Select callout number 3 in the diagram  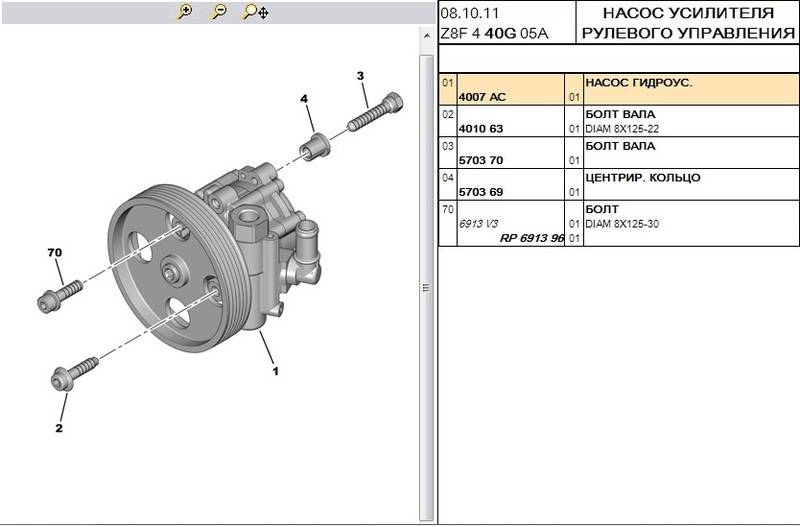click(360, 77)
